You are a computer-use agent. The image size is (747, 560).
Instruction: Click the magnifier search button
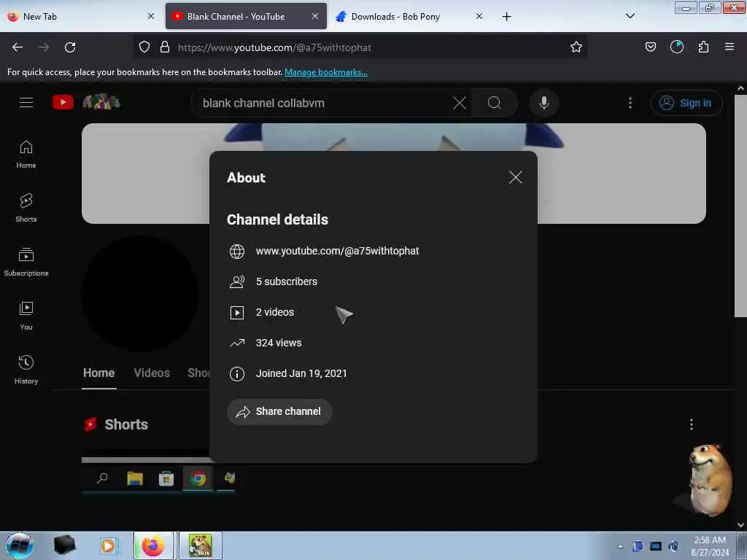click(x=495, y=103)
